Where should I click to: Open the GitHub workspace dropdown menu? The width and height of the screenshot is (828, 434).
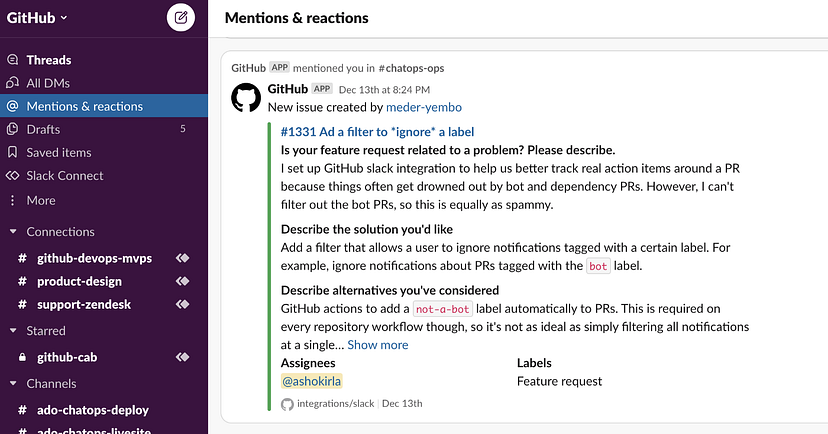[x=37, y=17]
